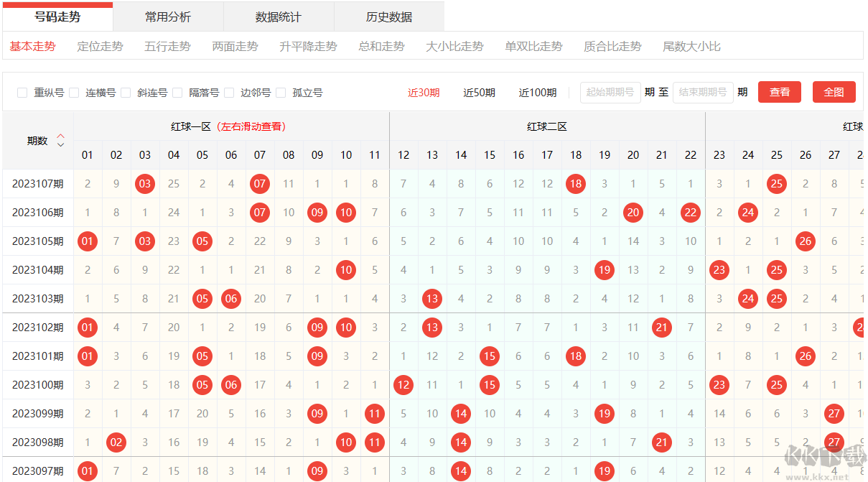Click the 红球二区 header
The image size is (868, 482).
click(547, 126)
